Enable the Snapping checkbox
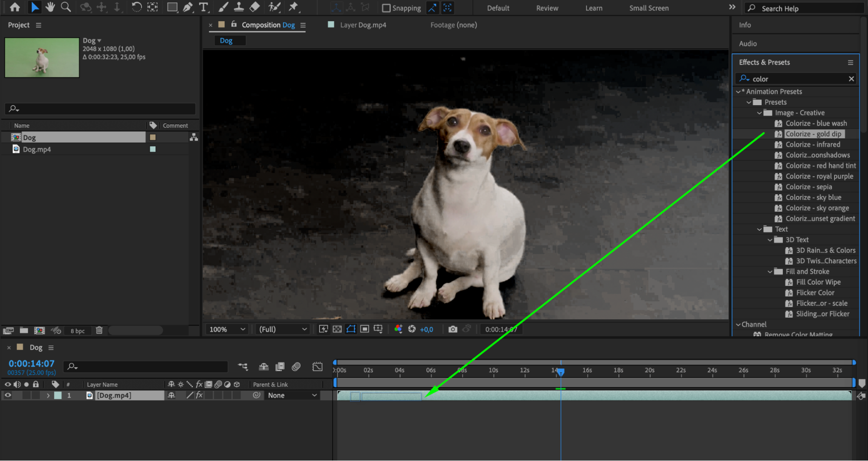 [386, 8]
